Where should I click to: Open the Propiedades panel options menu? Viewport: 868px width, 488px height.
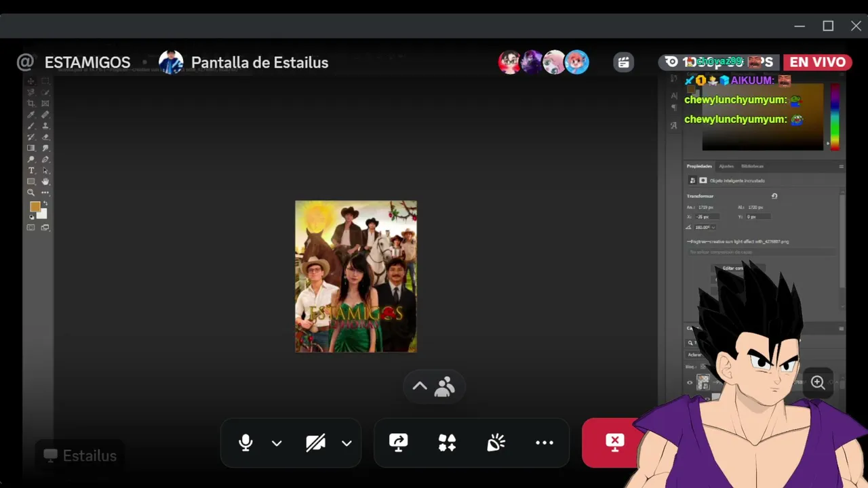pyautogui.click(x=842, y=166)
